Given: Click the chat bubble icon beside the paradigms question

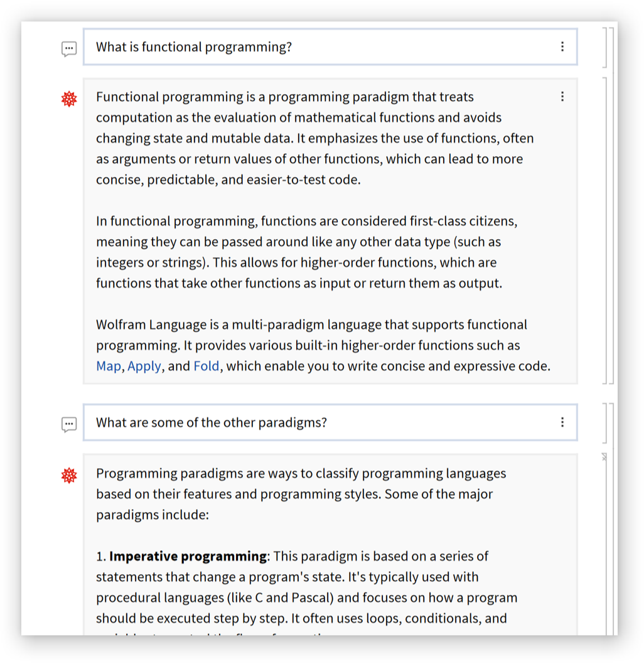Looking at the screenshot, I should coord(69,425).
